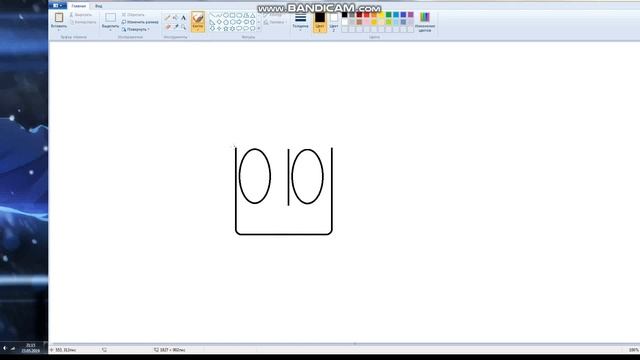Viewport: 640px width, 360px height.
Task: Pick the lime green palette color
Action: coord(389,22)
